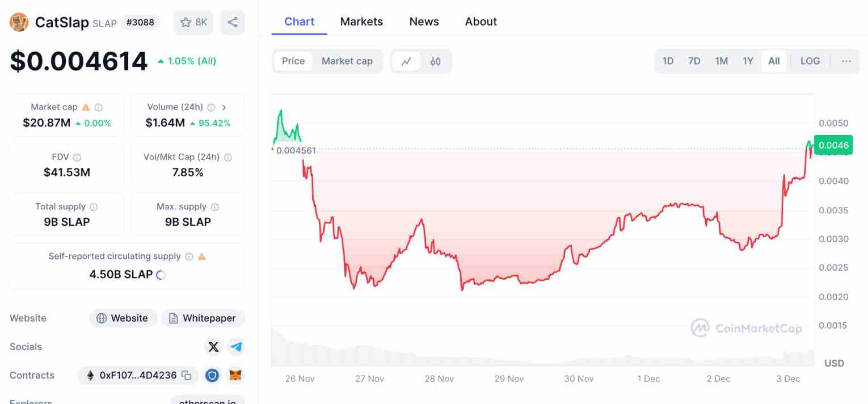The width and height of the screenshot is (868, 404).
Task: Show Self-reported circulating supply info icon
Action: click(189, 256)
